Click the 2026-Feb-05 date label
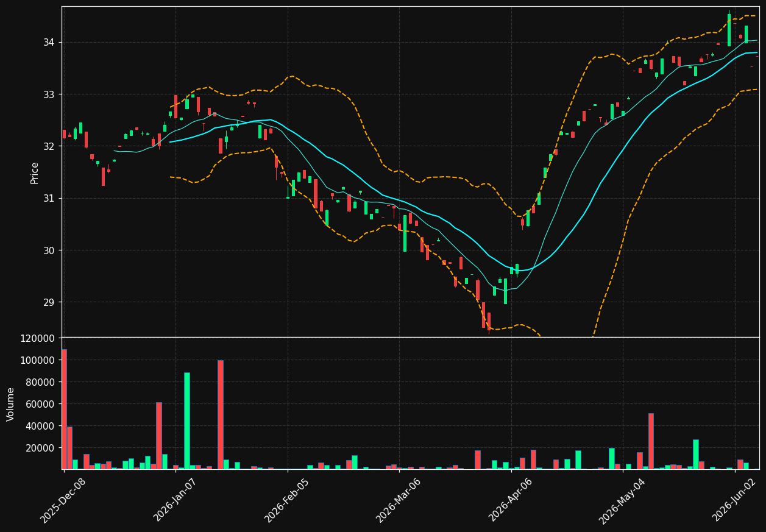 (286, 500)
